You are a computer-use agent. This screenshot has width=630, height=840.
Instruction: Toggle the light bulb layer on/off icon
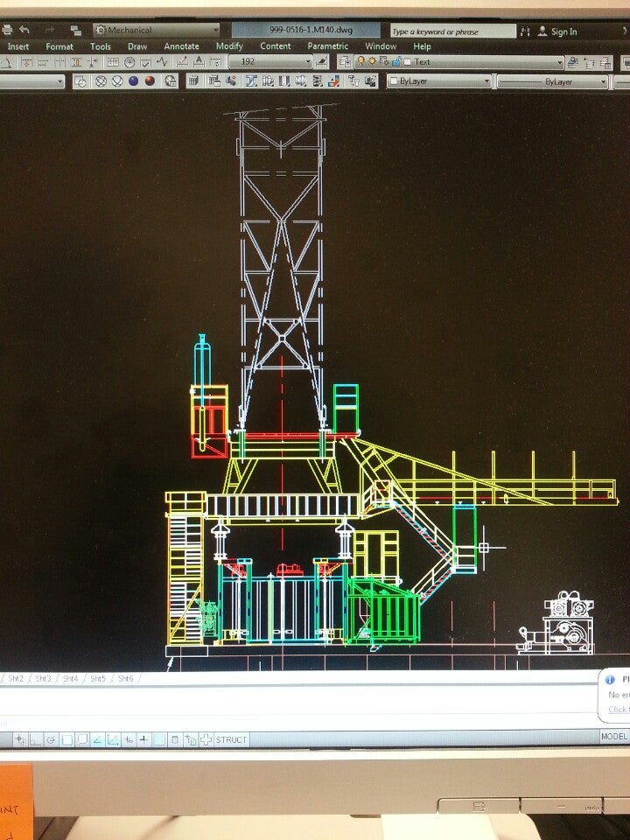(360, 62)
